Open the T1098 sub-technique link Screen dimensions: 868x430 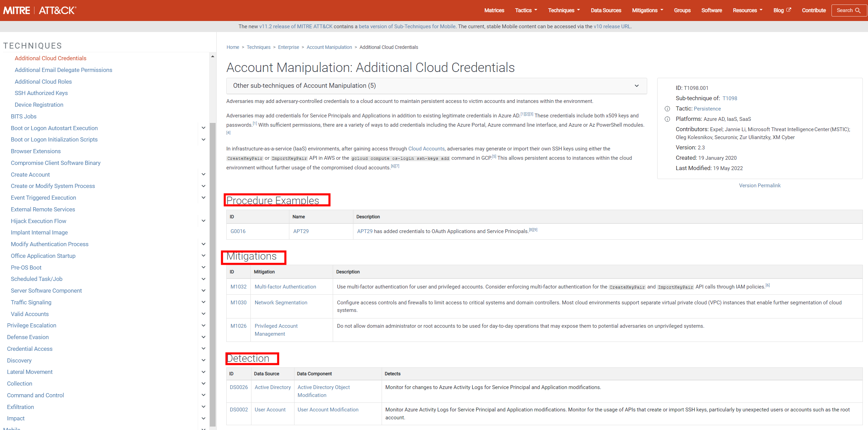coord(730,98)
